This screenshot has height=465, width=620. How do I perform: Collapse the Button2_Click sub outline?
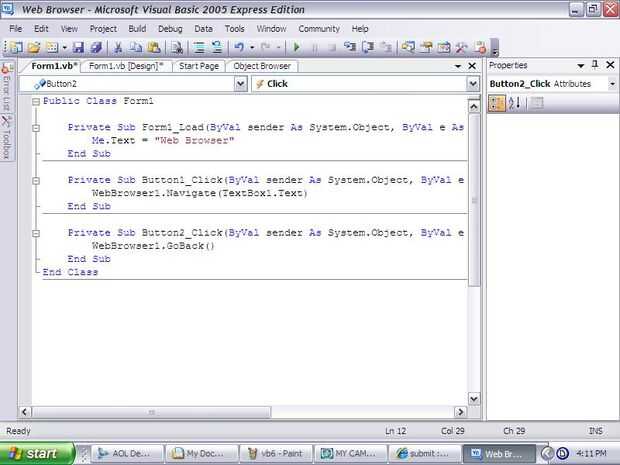[36, 233]
